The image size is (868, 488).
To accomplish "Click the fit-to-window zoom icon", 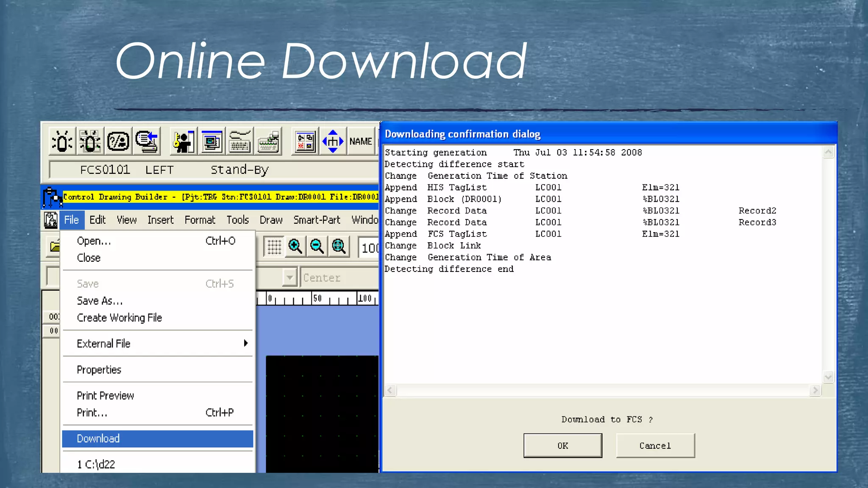I will [339, 246].
